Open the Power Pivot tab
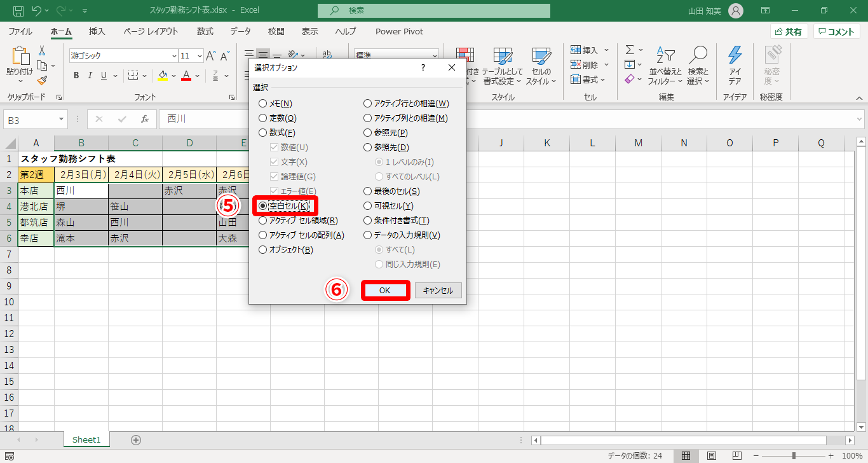 (x=399, y=31)
